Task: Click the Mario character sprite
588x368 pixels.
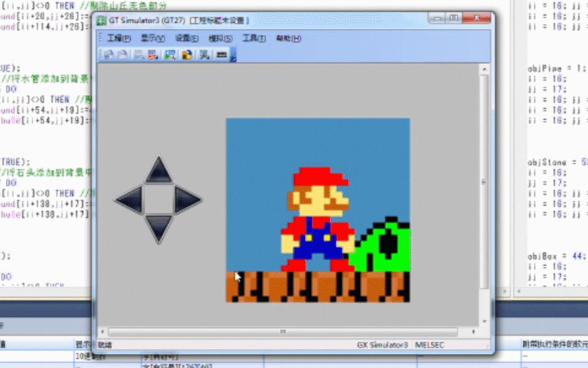Action: (x=318, y=219)
